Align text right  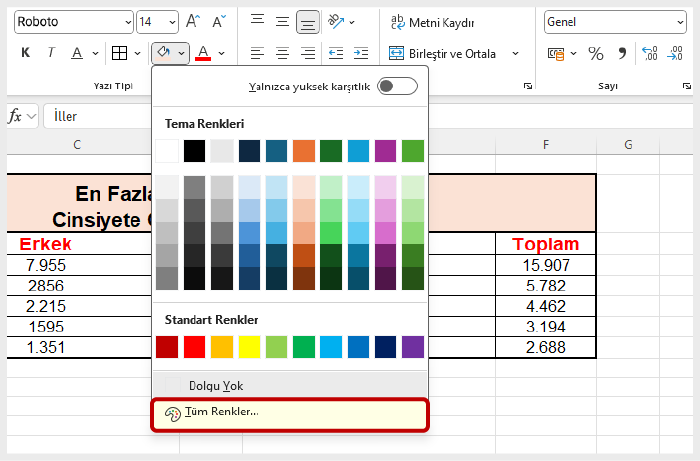click(x=308, y=54)
